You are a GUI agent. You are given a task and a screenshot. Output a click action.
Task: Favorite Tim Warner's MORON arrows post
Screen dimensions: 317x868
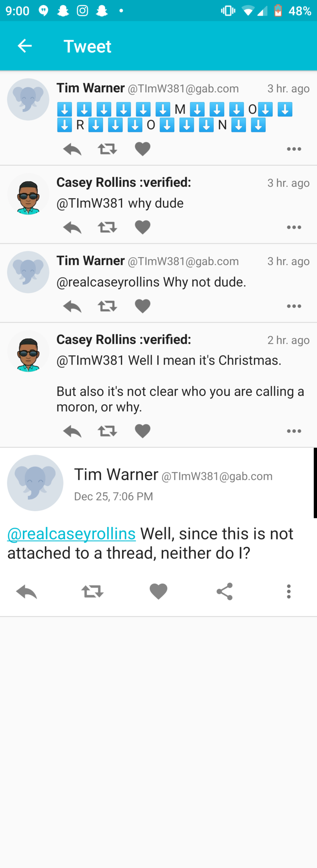142,149
